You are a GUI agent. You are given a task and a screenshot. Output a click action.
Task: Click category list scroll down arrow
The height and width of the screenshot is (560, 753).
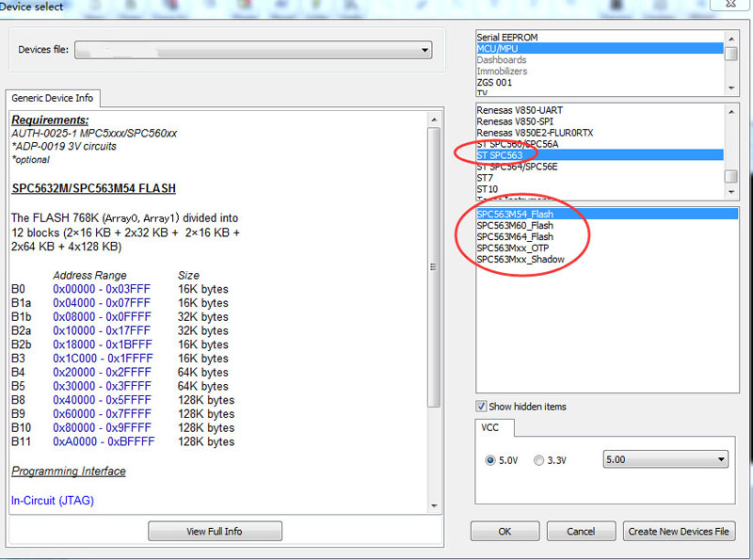pyautogui.click(x=731, y=88)
